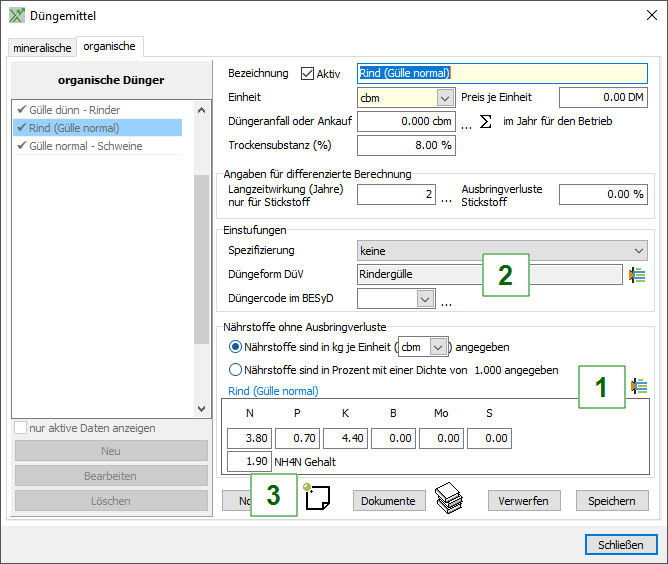Viewport: 668px width, 564px height.
Task: Click the ellipsis beside Düngercode im BESyD
Action: (x=446, y=300)
